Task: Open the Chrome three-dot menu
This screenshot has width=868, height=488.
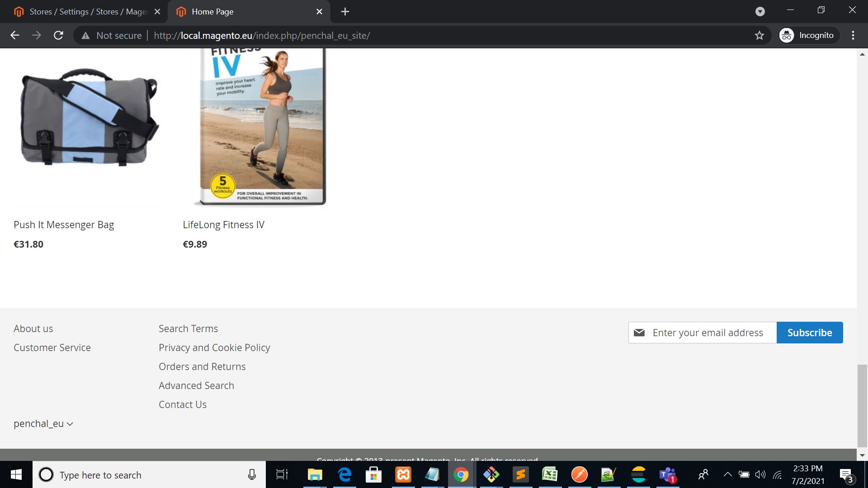Action: click(854, 35)
